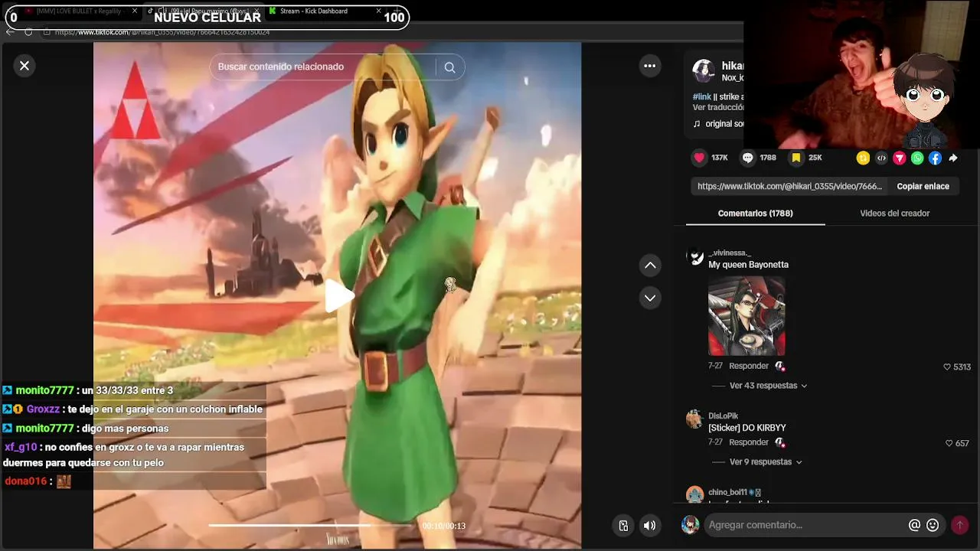Open comments via the speech bubble icon
This screenshot has height=551, width=980.
(747, 158)
